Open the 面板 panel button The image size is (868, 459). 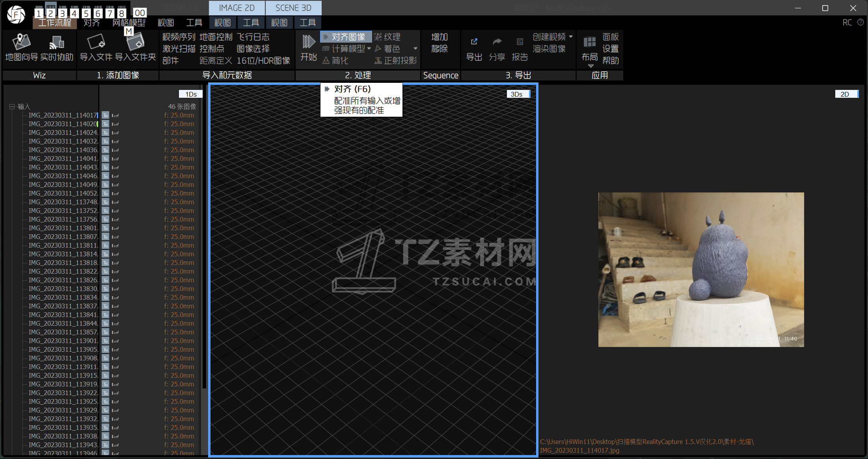611,37
